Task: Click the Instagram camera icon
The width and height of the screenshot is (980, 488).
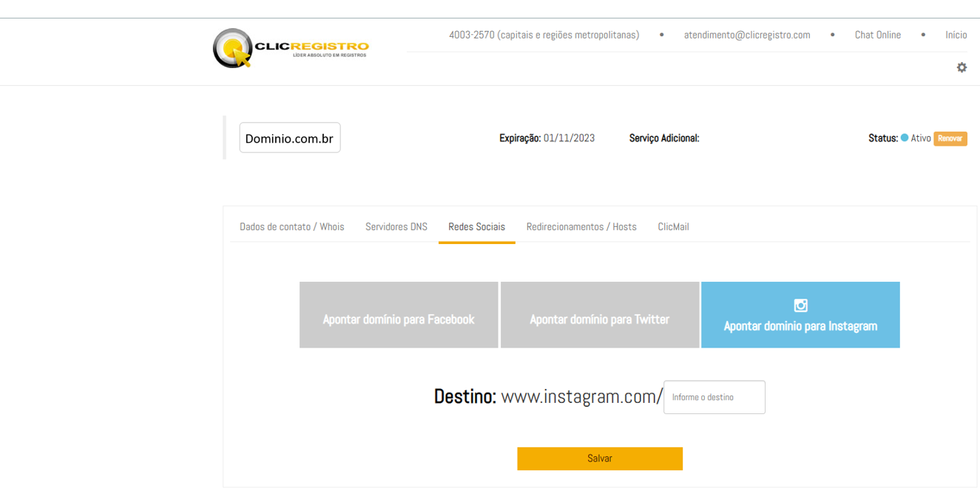Action: coord(800,305)
